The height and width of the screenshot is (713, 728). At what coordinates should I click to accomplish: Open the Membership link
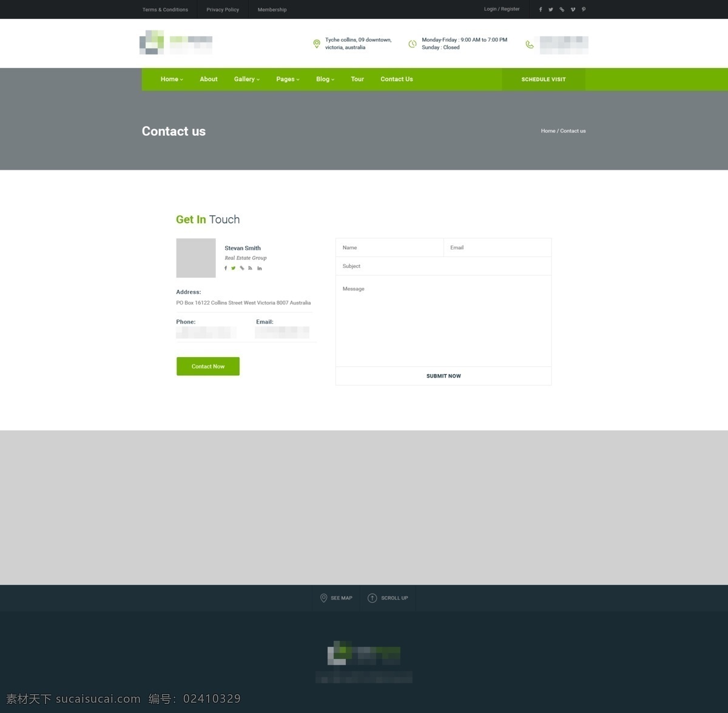coord(272,10)
